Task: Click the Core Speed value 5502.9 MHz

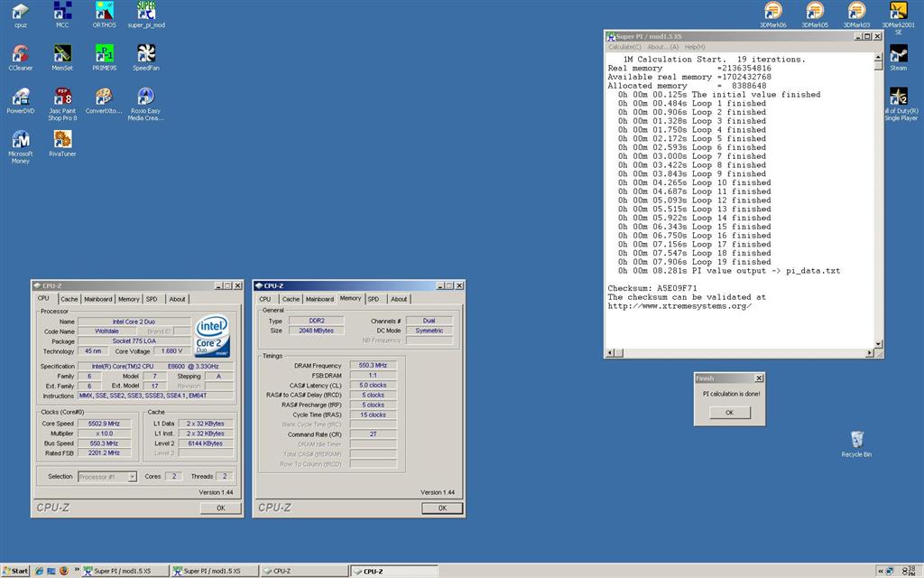Action: pyautogui.click(x=104, y=424)
